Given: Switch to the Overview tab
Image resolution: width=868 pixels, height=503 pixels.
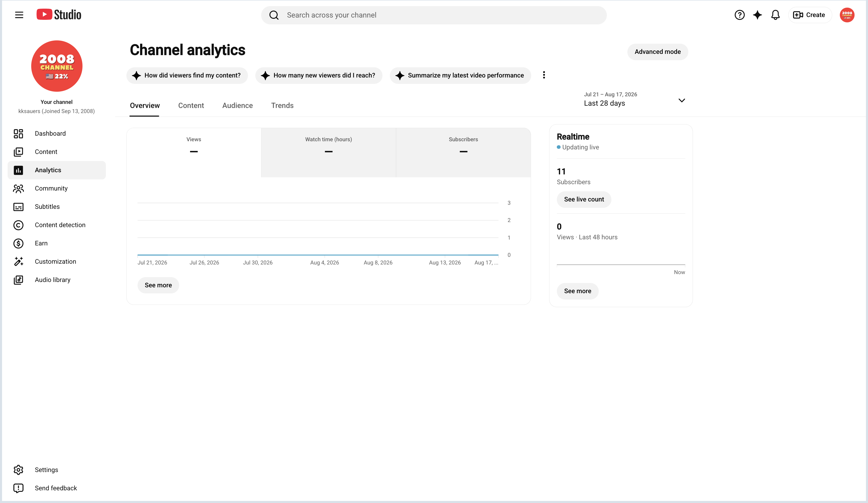Looking at the screenshot, I should point(145,105).
